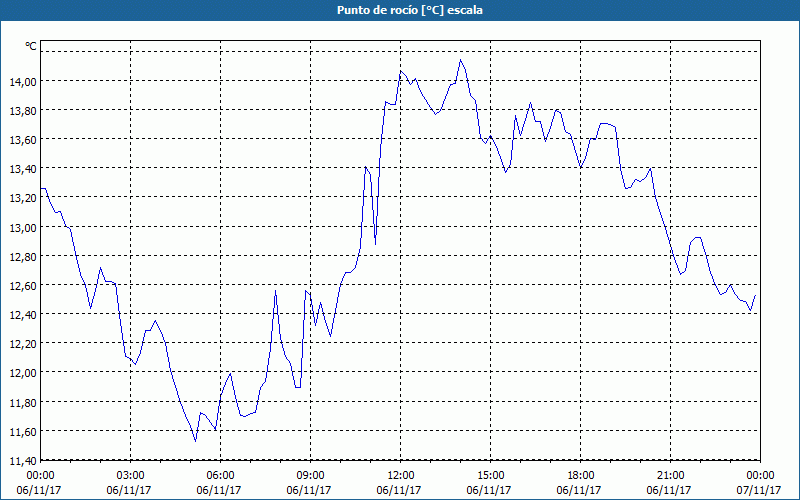Viewport: 800px width, 500px height.
Task: Click the 07/11/17 date label
Action: (759, 490)
